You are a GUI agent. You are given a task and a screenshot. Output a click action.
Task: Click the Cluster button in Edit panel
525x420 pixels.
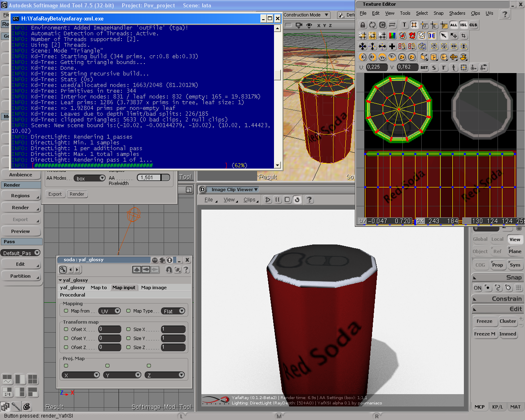[508, 321]
